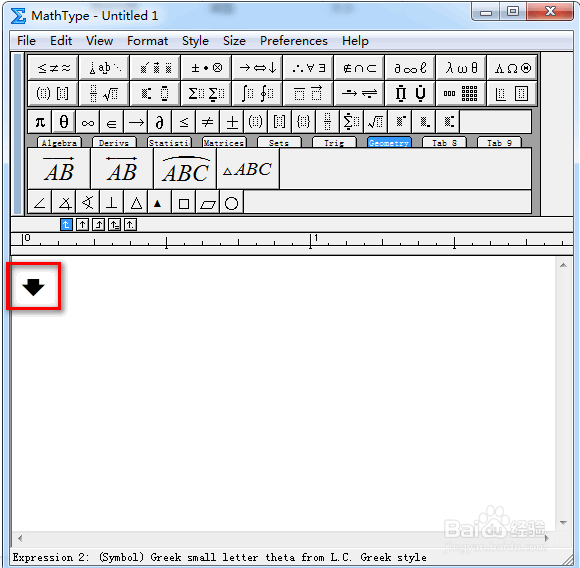Insert the partial derivative symbol
This screenshot has height=568, width=580.
tap(159, 122)
